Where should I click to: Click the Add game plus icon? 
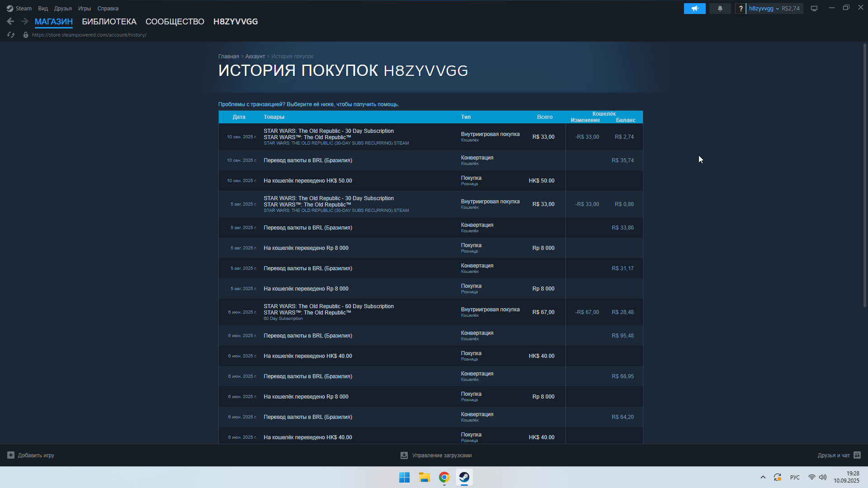(x=11, y=455)
